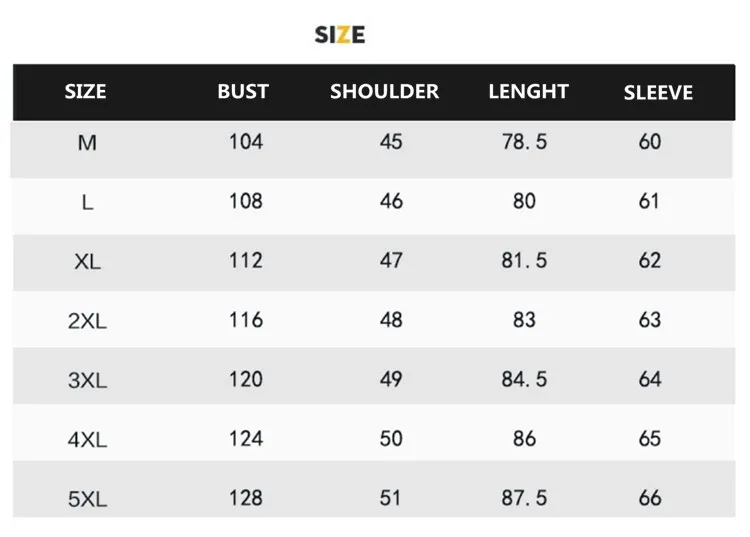Click length value 87.5 for 5XL
The width and height of the screenshot is (750, 537).
(x=524, y=498)
